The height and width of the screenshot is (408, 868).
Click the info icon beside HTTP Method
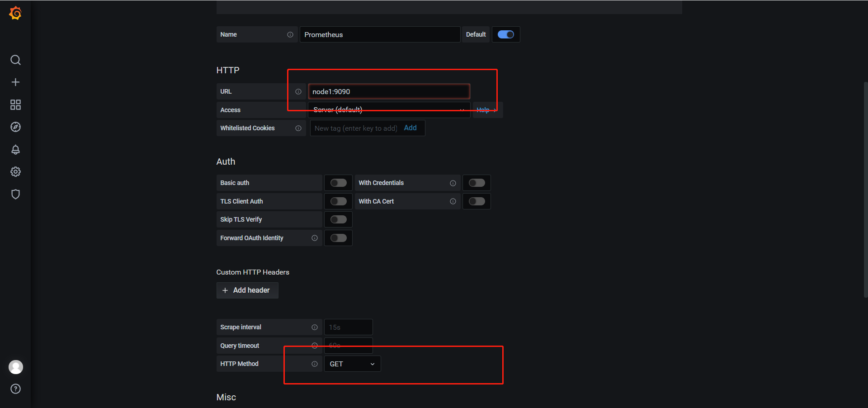coord(315,364)
